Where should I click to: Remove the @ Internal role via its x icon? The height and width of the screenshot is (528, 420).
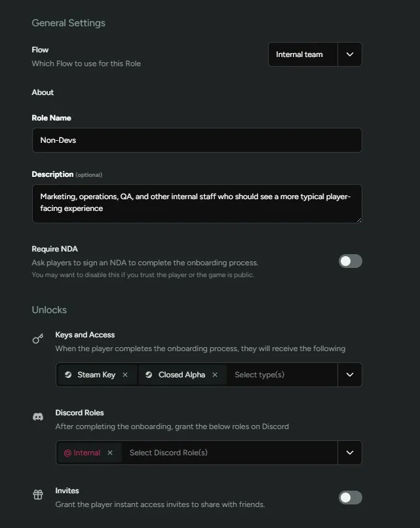(109, 452)
